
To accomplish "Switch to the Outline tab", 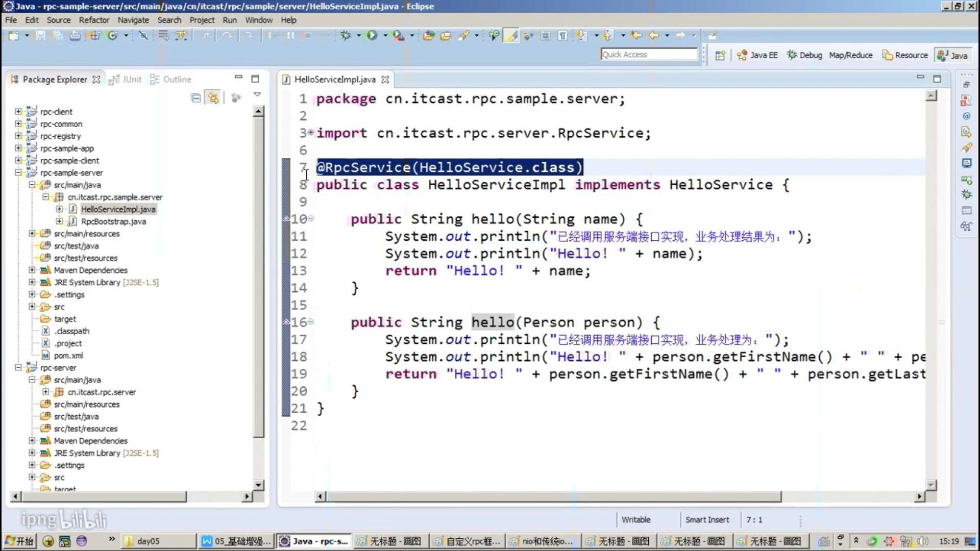I will click(x=170, y=80).
